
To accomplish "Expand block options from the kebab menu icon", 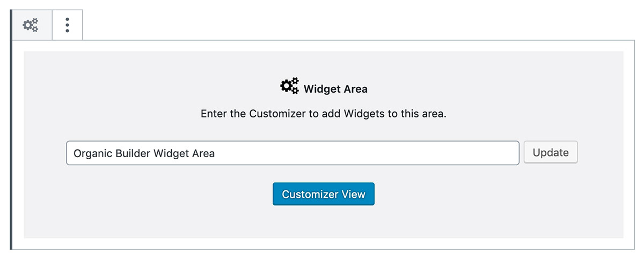I will [67, 25].
